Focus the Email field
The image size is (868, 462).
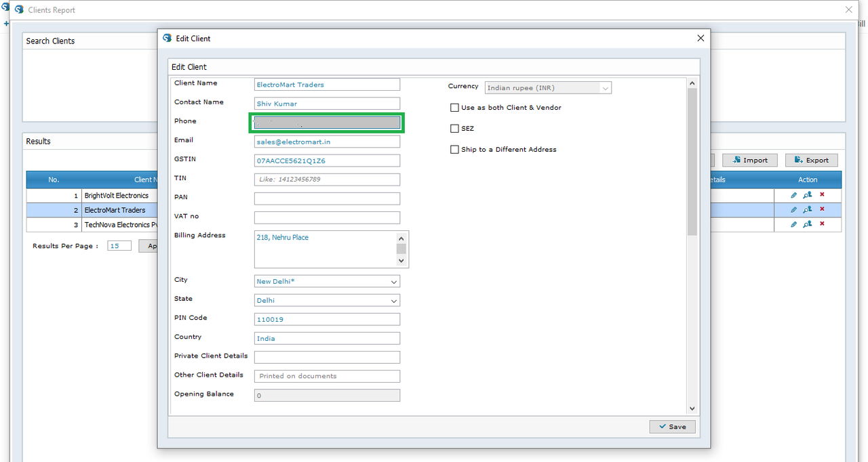point(327,142)
